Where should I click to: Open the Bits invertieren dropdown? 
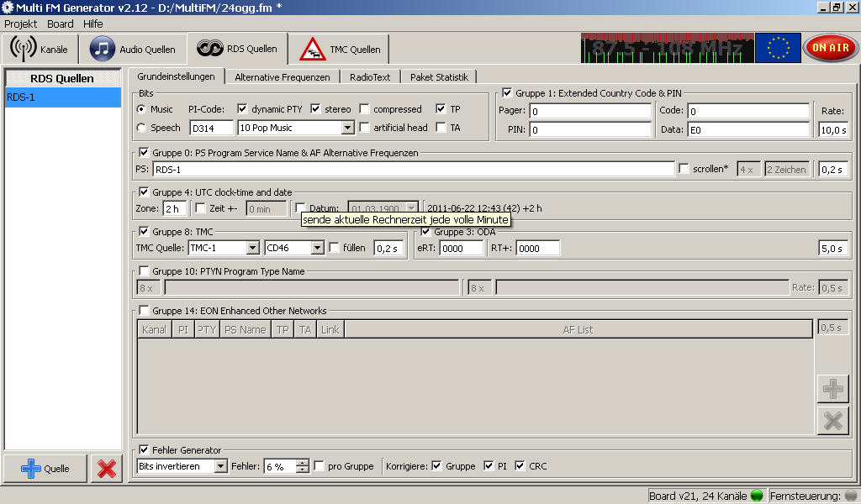click(x=182, y=466)
